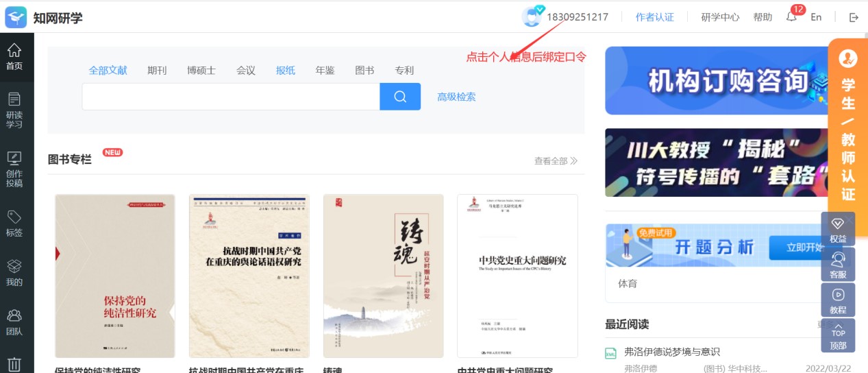
Task: Open the trash icon in the sidebar
Action: coord(14,363)
